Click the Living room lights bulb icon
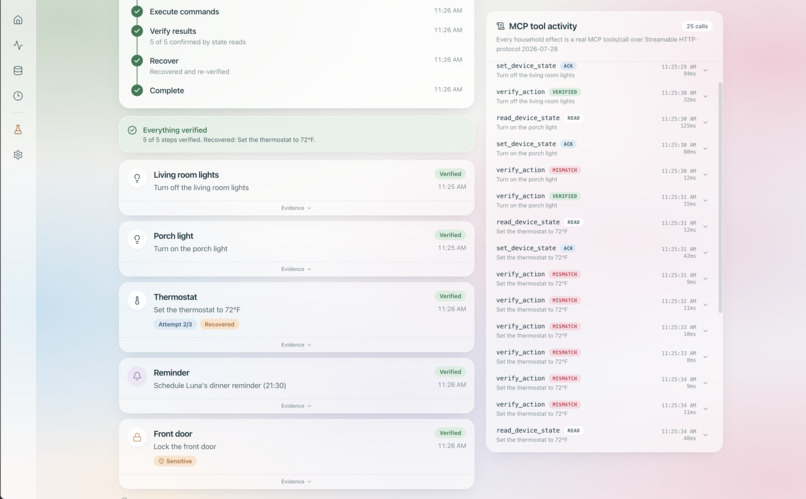Viewport: 806px width, 499px height. point(137,178)
